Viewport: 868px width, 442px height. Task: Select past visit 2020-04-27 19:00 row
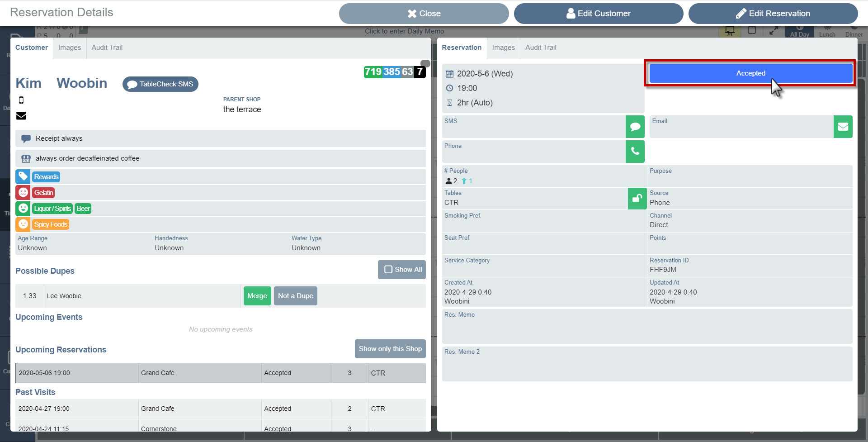click(x=221, y=409)
